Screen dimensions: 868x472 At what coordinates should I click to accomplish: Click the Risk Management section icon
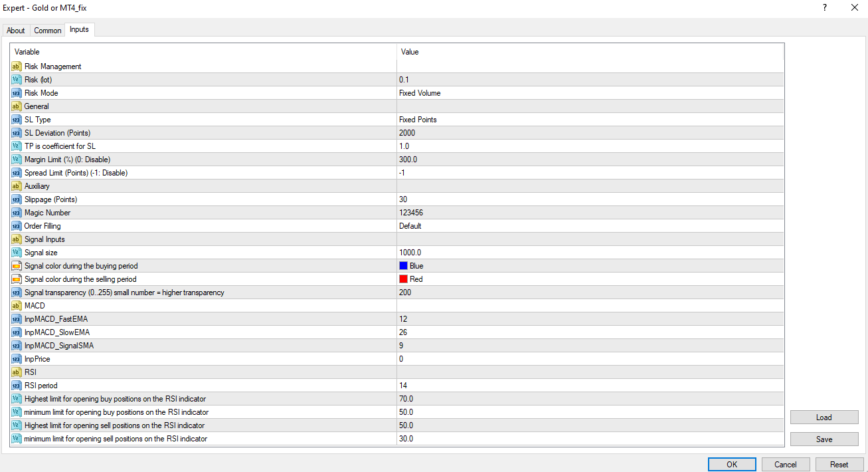click(x=17, y=66)
